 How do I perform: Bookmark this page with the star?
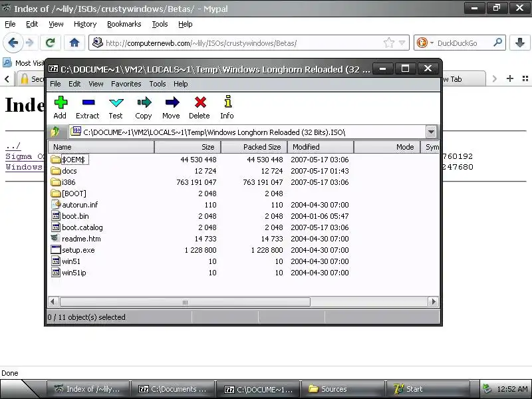coord(389,43)
